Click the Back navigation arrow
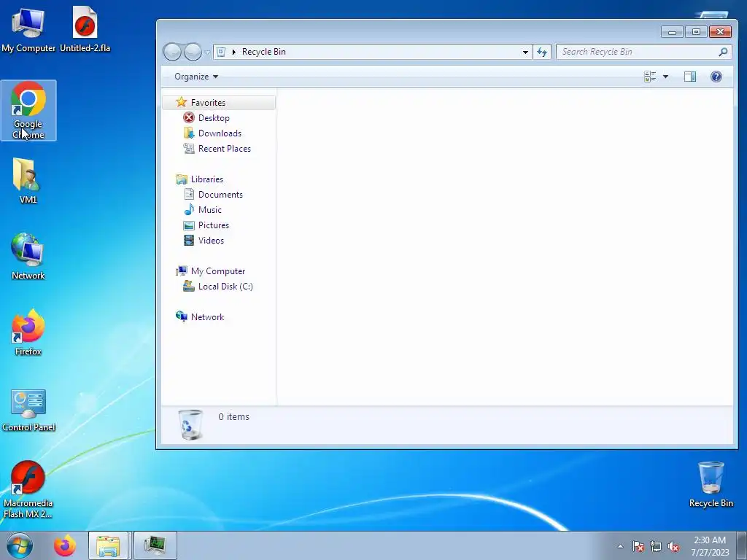The width and height of the screenshot is (747, 560). pyautogui.click(x=172, y=52)
